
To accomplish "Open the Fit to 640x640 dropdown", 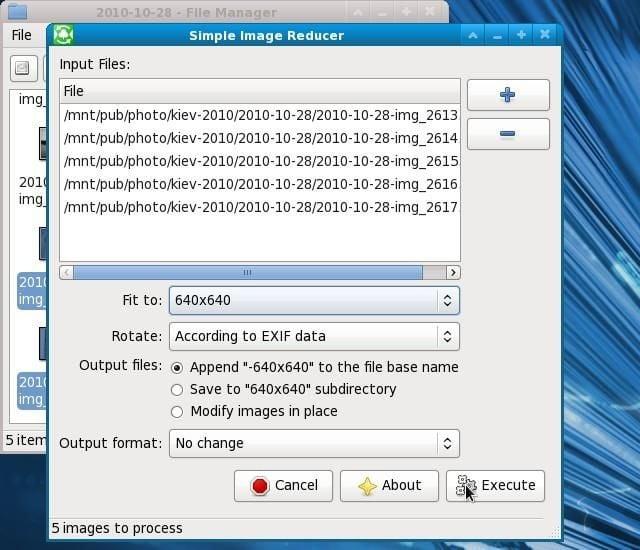I will (314, 300).
